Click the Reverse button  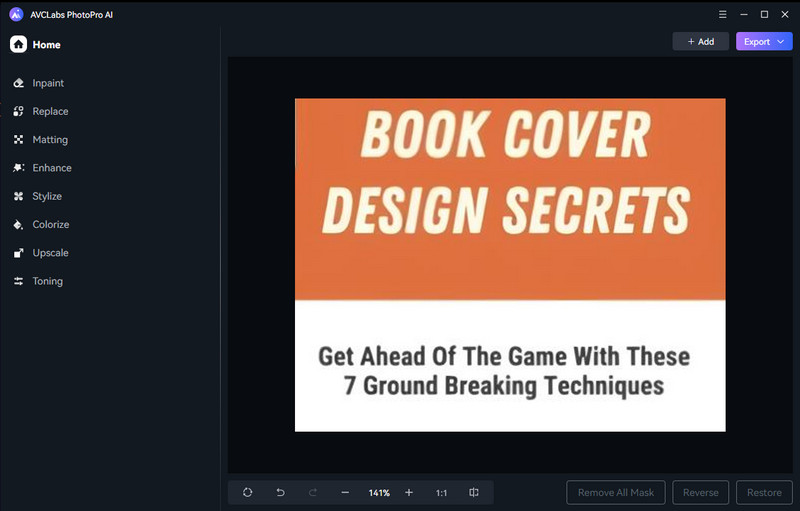(701, 493)
